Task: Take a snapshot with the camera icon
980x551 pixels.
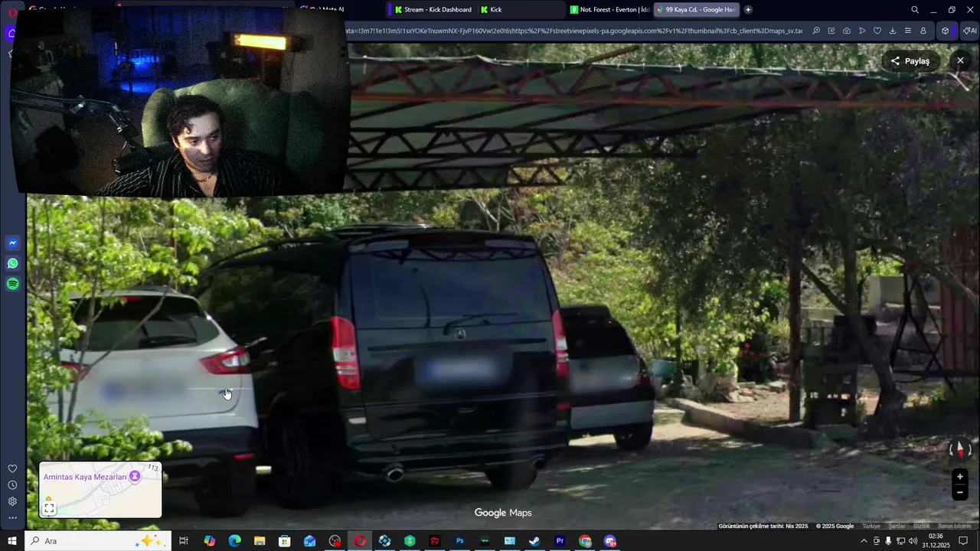Action: 847,31
